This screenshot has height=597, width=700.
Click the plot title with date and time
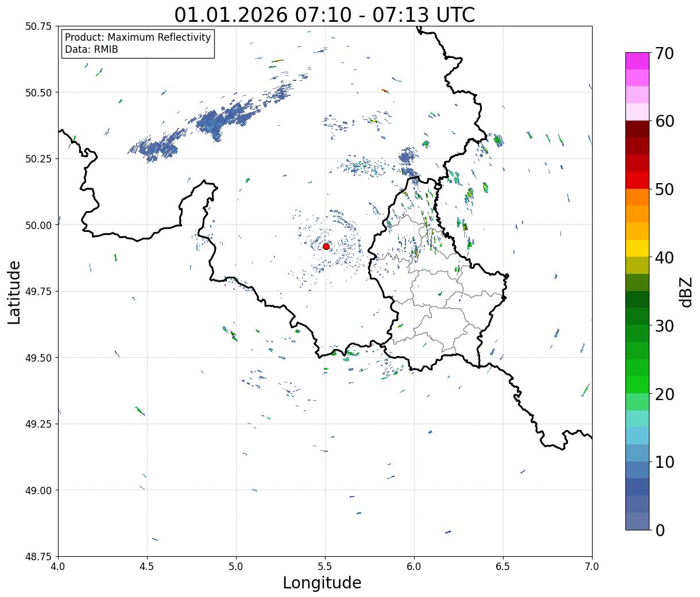click(324, 14)
